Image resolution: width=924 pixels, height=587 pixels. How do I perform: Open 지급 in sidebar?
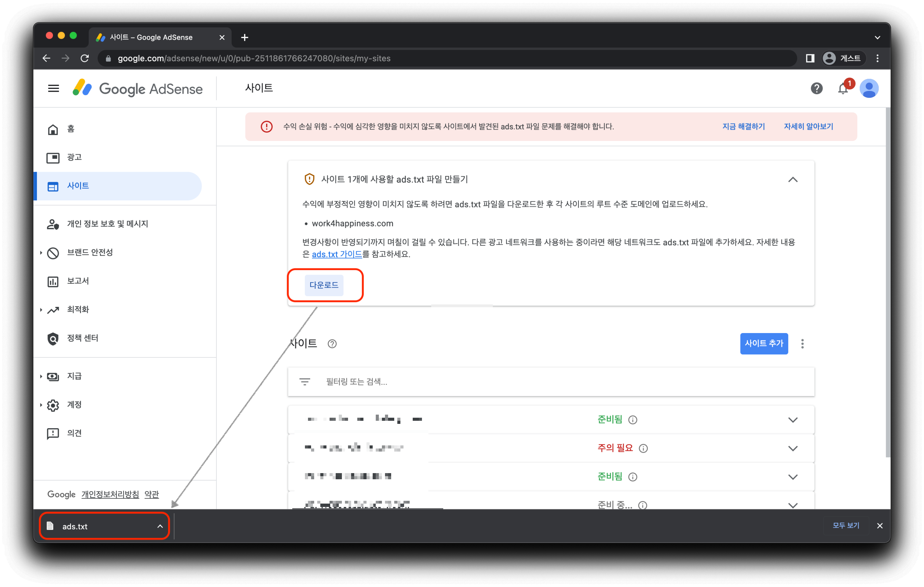74,376
